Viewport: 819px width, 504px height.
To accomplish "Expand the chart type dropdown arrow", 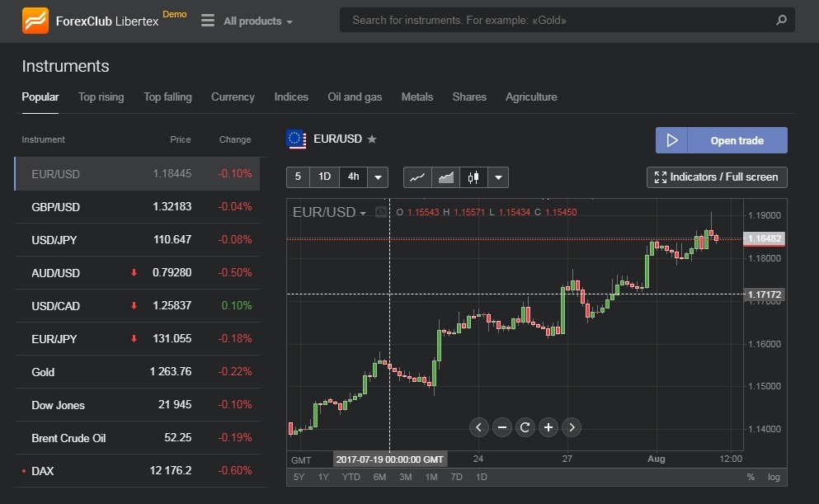I will [x=498, y=177].
